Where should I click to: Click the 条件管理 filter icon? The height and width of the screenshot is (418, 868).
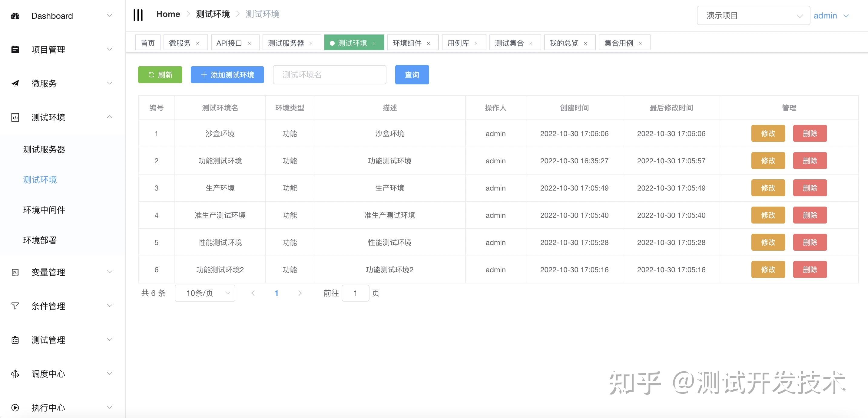click(x=15, y=305)
